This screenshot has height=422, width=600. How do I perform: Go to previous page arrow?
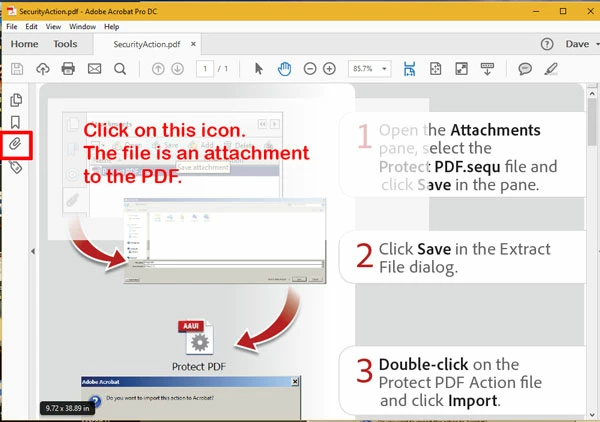click(158, 69)
